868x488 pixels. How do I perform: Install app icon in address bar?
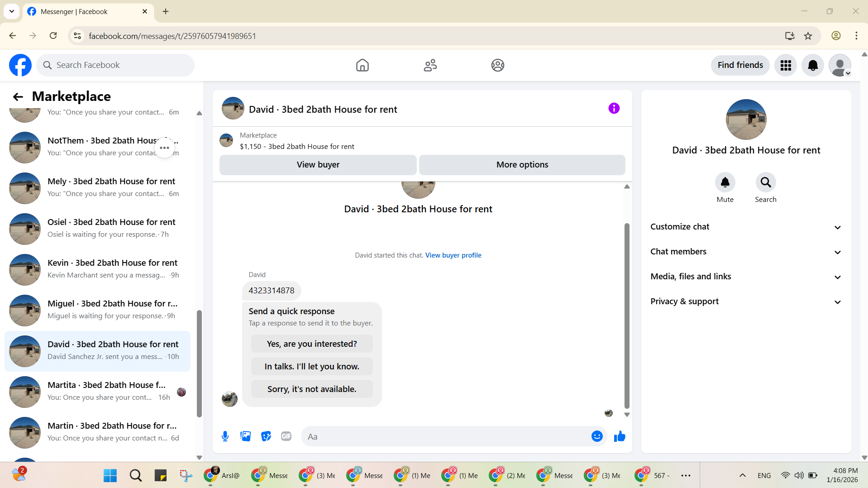790,36
